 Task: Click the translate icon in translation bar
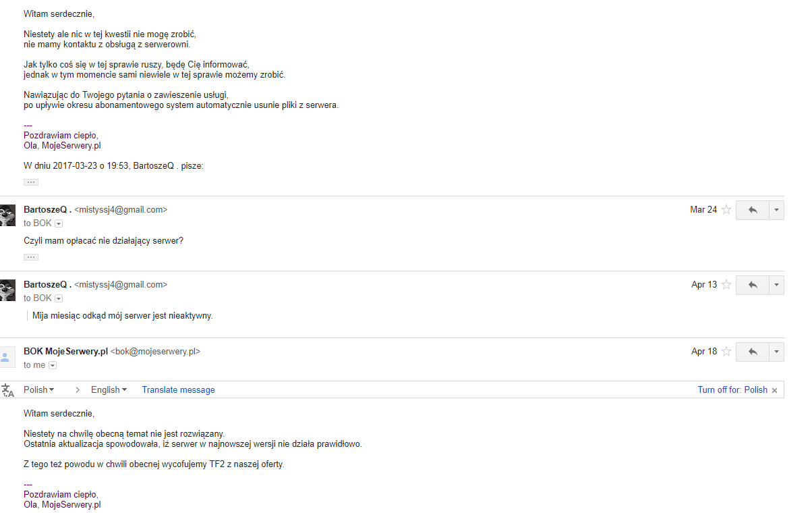point(8,389)
